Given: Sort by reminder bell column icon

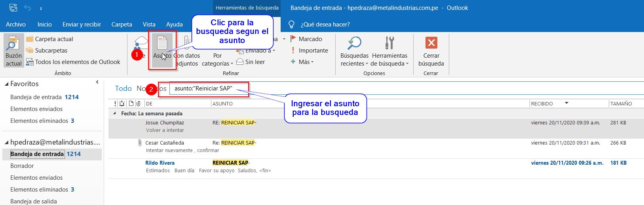Looking at the screenshot, I should pos(122,103).
